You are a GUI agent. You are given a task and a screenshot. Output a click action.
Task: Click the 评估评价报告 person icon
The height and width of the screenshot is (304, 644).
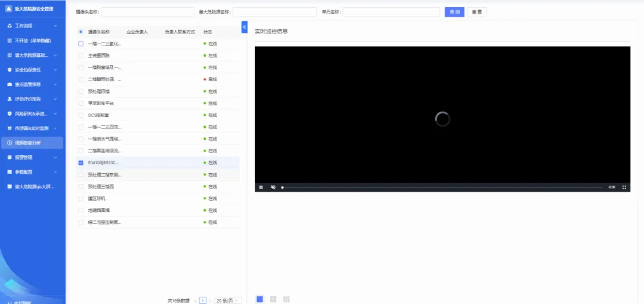click(x=10, y=99)
